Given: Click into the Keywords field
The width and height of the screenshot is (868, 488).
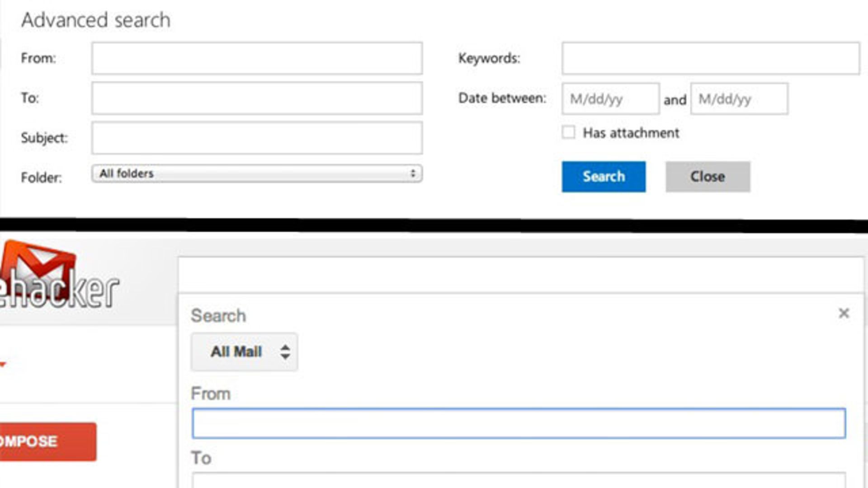Looking at the screenshot, I should point(712,58).
